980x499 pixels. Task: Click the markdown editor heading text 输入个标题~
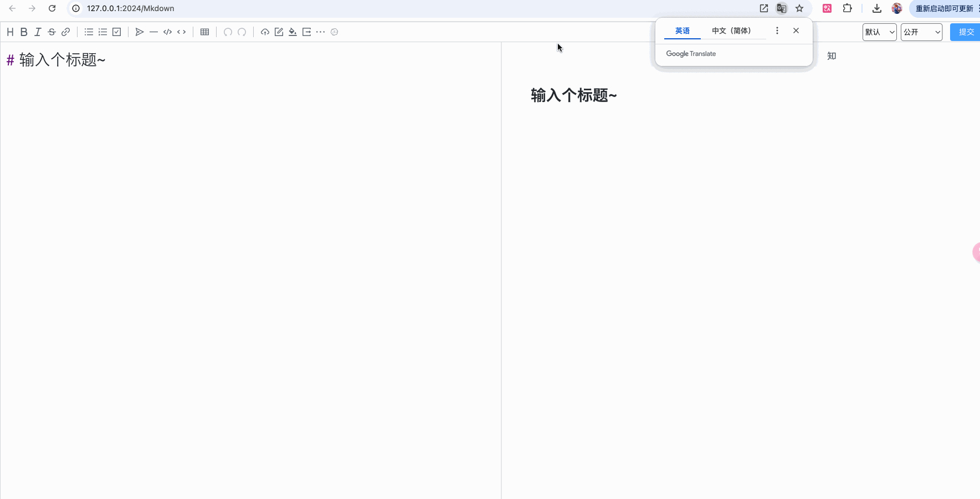(62, 59)
